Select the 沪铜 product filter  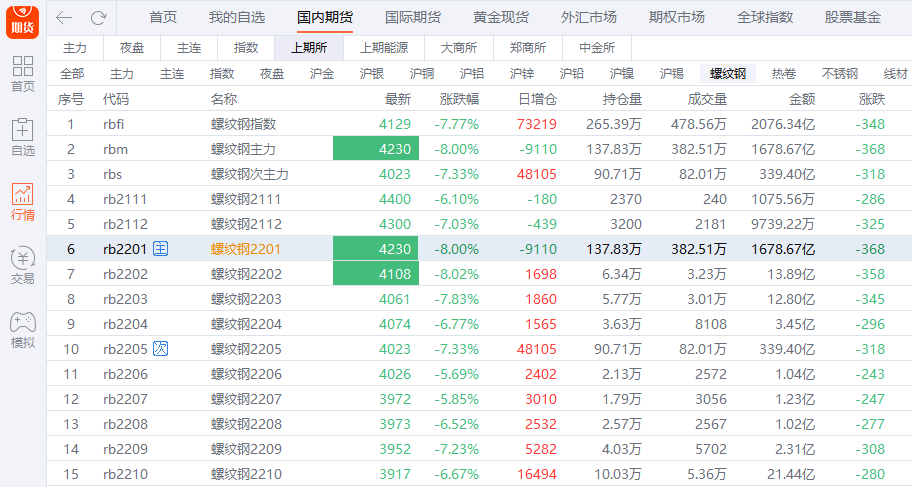(422, 74)
